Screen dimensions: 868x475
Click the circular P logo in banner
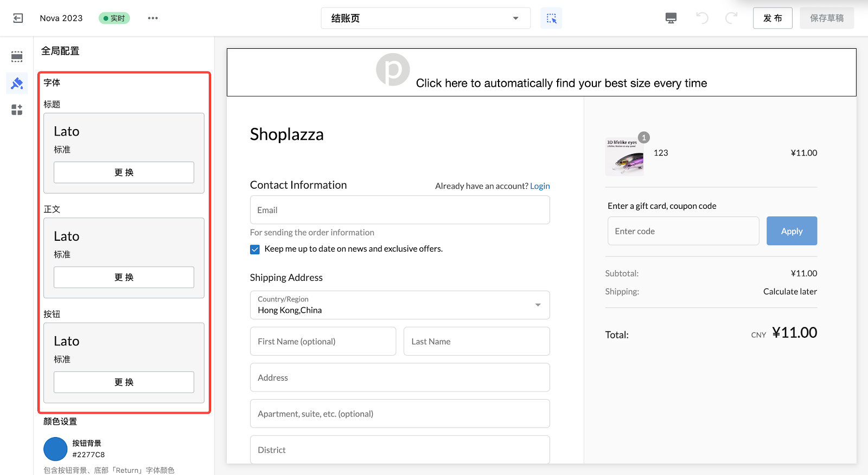point(393,69)
